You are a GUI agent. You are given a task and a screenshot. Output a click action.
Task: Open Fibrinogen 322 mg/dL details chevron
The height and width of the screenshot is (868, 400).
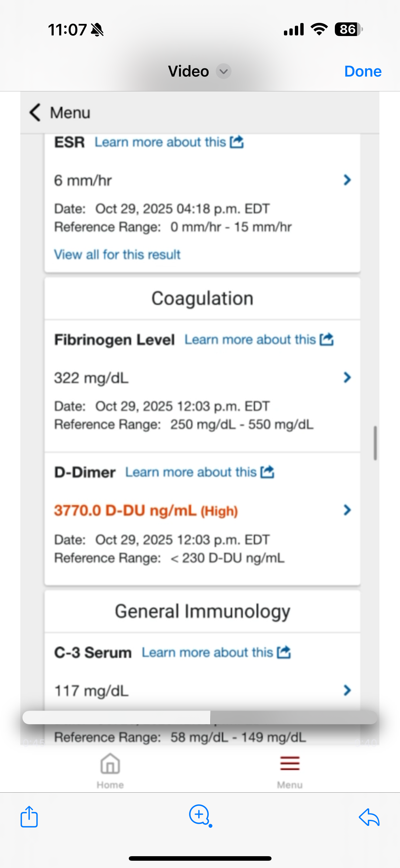pyautogui.click(x=347, y=377)
